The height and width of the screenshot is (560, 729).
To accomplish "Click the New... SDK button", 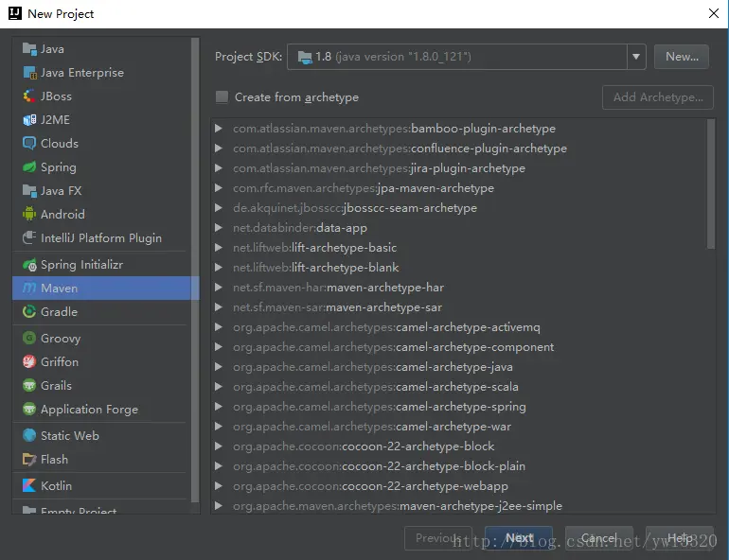I will (682, 57).
